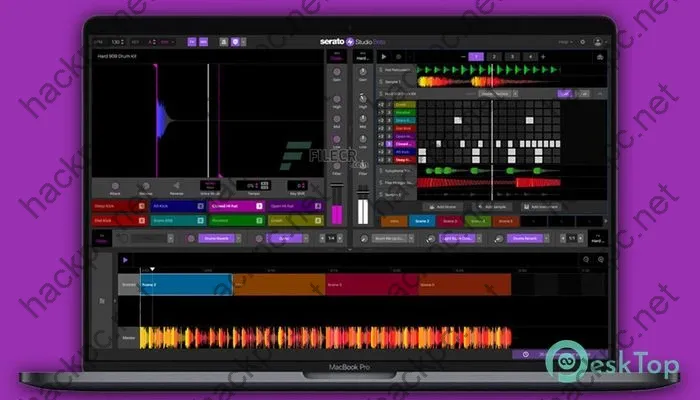Turn the Filter knob on right mixer strip
The width and height of the screenshot is (700, 400).
(363, 165)
